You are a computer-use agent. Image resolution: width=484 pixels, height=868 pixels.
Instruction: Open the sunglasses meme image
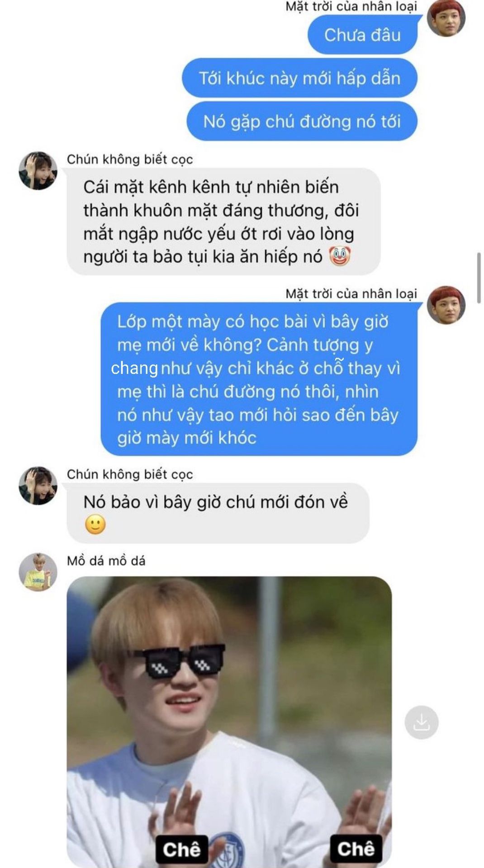(x=229, y=722)
